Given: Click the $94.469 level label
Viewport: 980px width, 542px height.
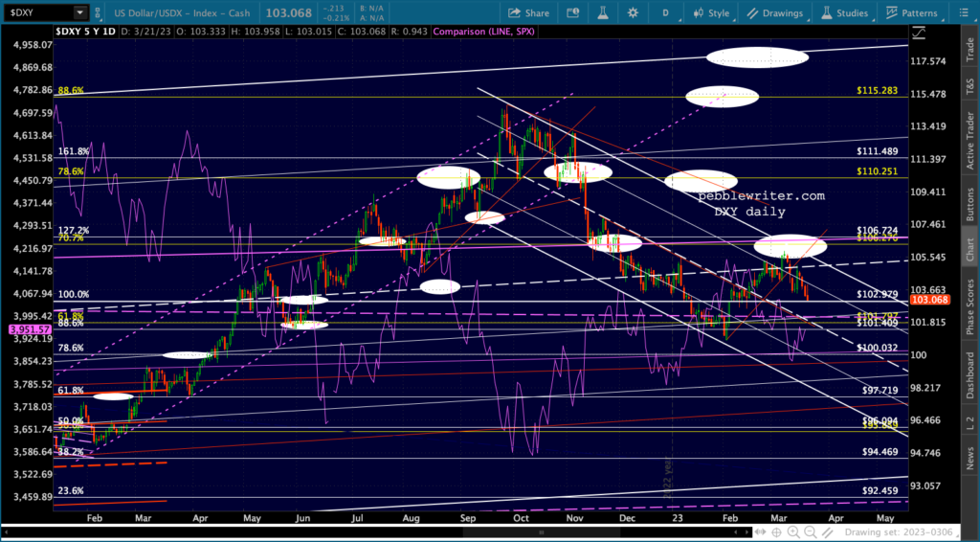Looking at the screenshot, I should tap(880, 451).
